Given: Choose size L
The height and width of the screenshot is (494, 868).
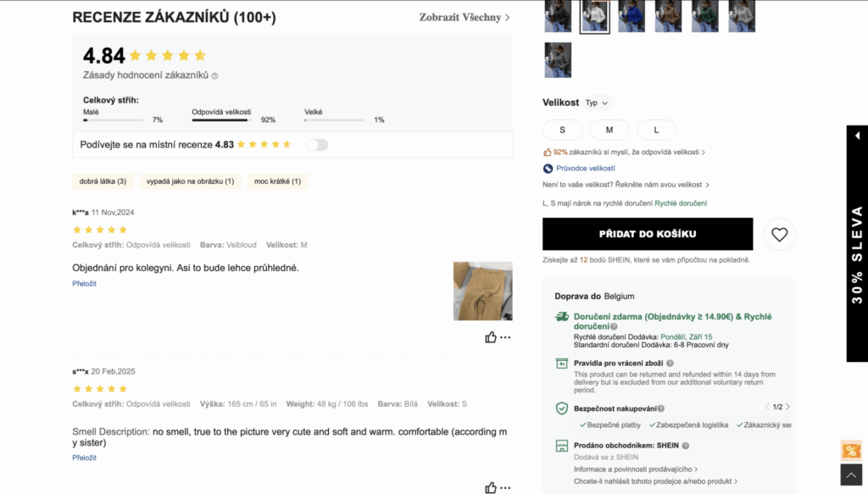Looking at the screenshot, I should tap(657, 130).
